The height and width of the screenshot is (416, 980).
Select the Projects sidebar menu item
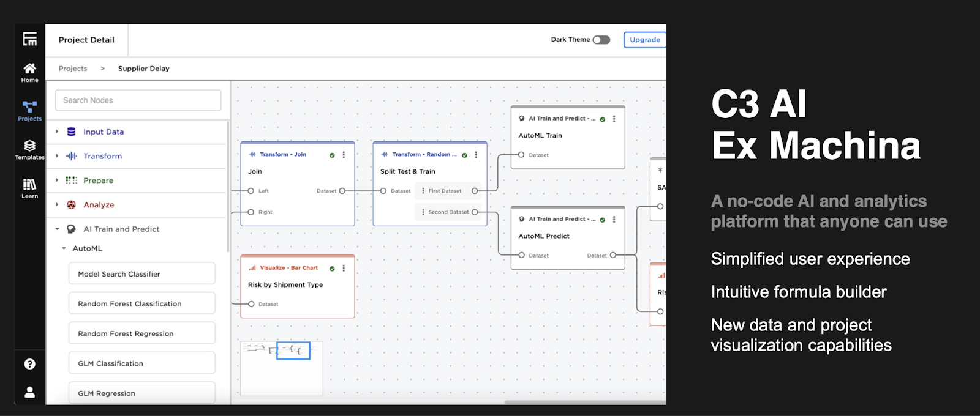click(29, 111)
